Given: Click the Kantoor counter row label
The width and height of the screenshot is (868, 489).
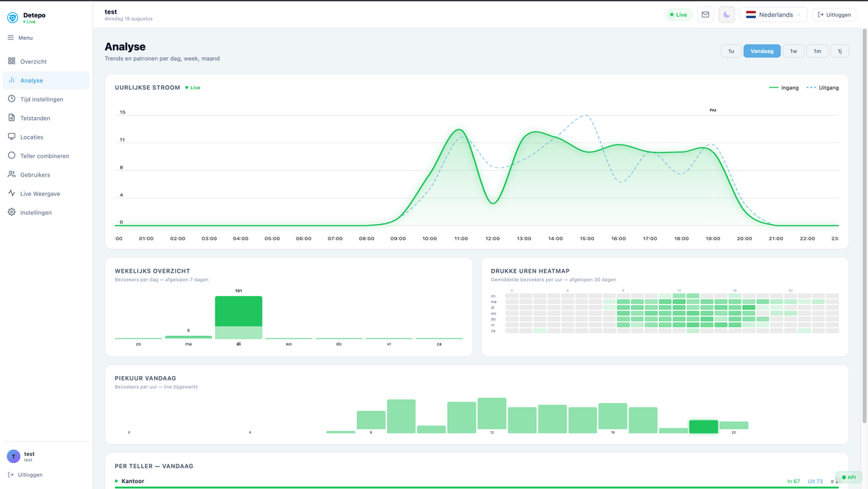Looking at the screenshot, I should 132,481.
